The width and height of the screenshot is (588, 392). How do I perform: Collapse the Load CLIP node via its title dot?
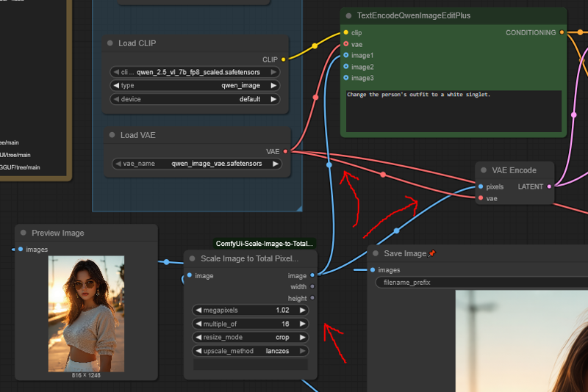(110, 43)
